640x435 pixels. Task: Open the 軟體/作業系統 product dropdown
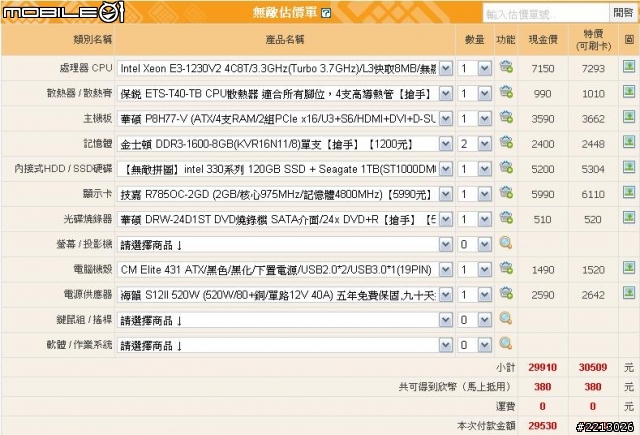(285, 346)
